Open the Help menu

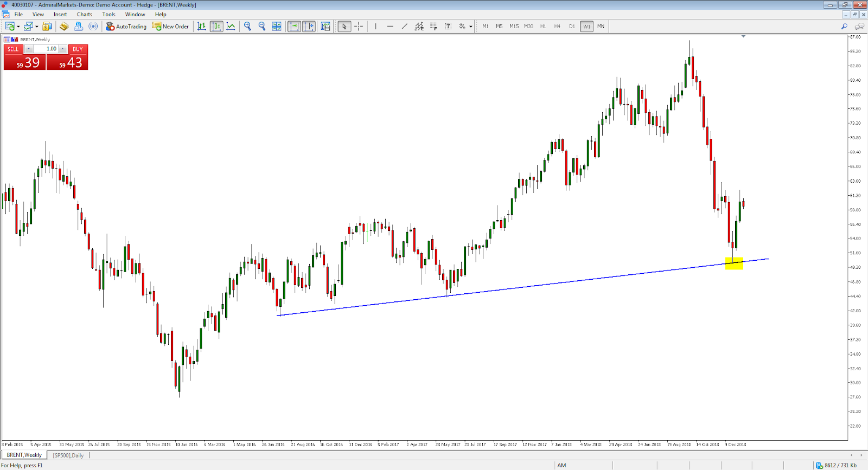(x=161, y=15)
